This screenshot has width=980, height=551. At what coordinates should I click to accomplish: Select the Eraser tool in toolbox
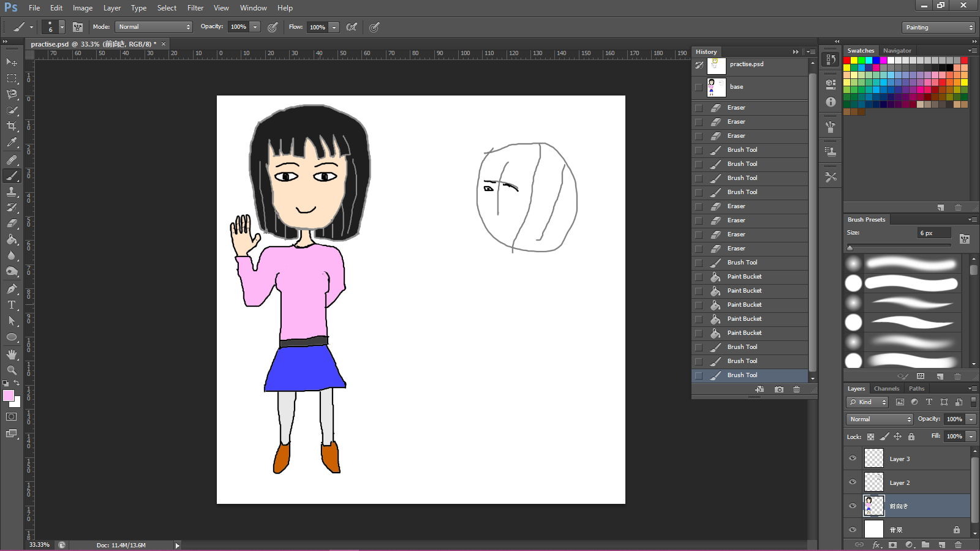coord(12,223)
